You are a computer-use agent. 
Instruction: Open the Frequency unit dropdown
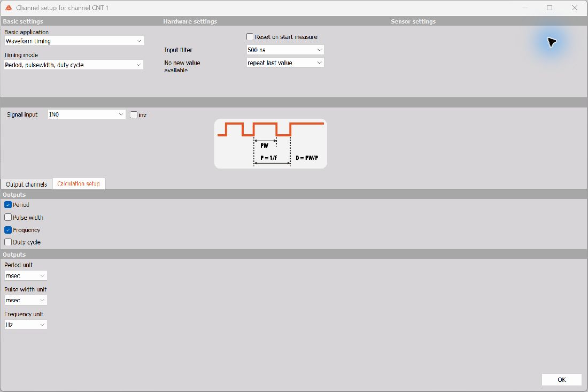coord(26,325)
